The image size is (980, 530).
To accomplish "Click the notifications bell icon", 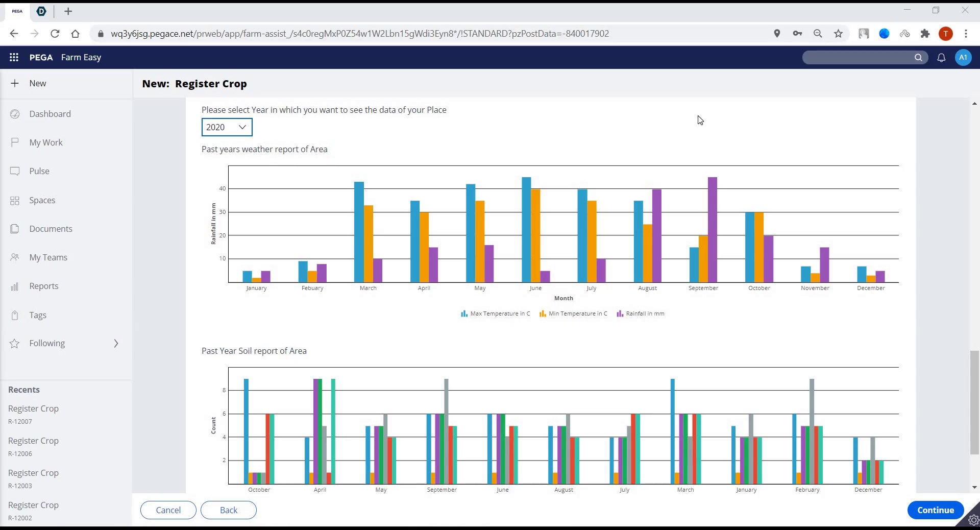I will pos(941,58).
